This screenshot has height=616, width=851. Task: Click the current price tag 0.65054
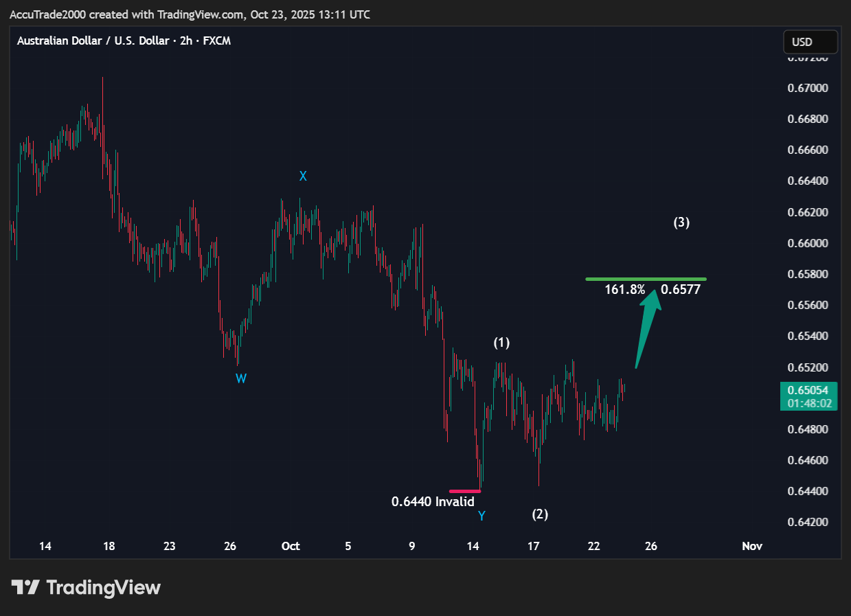coord(808,390)
